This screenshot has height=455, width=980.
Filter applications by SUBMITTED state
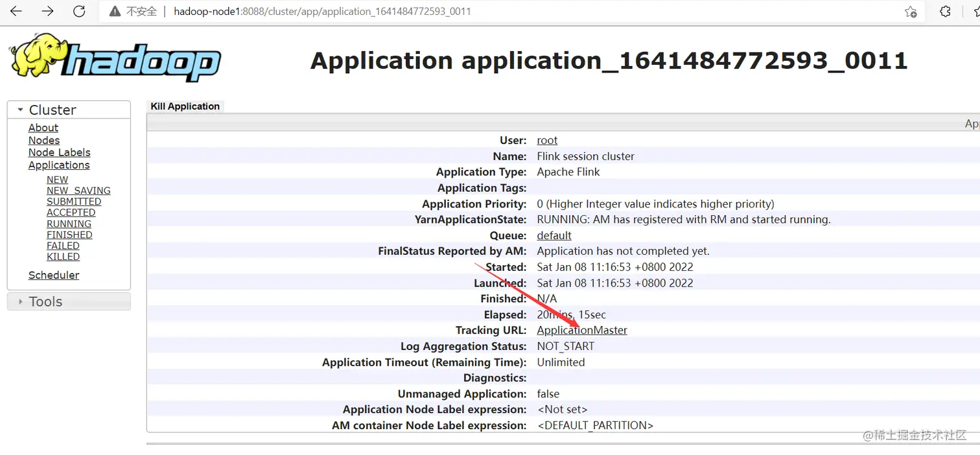74,202
